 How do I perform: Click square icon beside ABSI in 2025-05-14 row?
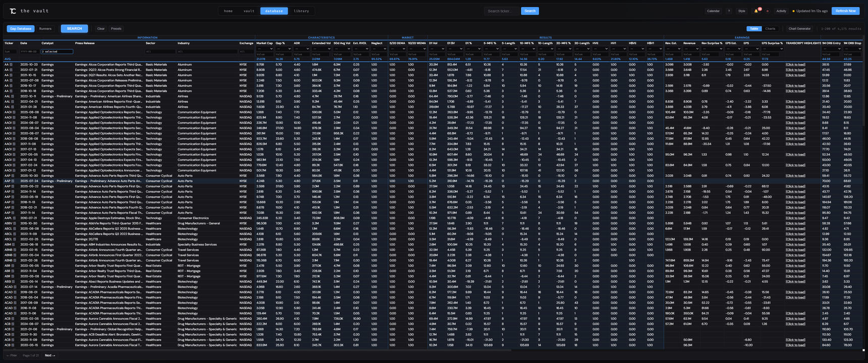[x=13, y=282]
